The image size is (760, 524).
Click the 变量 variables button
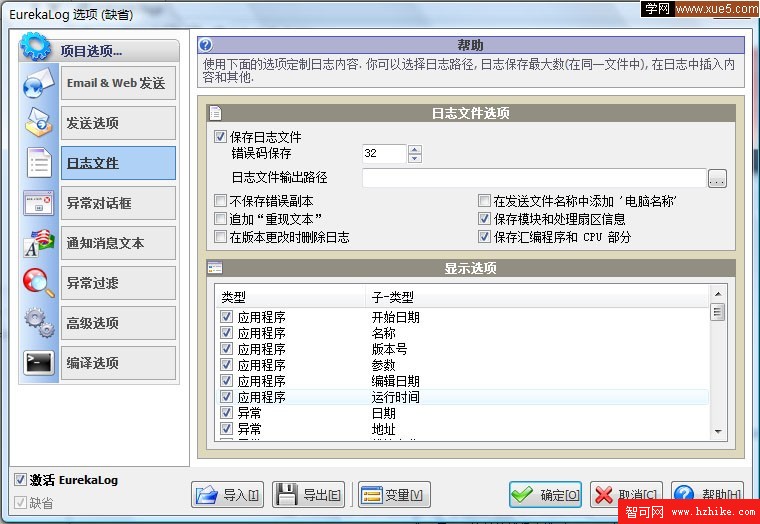394,494
